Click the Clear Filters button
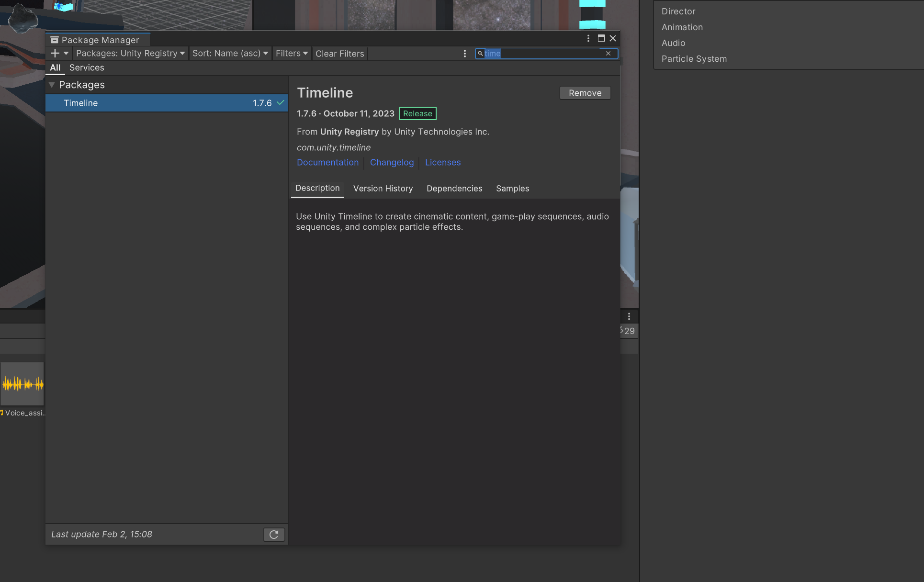924x582 pixels. click(339, 54)
